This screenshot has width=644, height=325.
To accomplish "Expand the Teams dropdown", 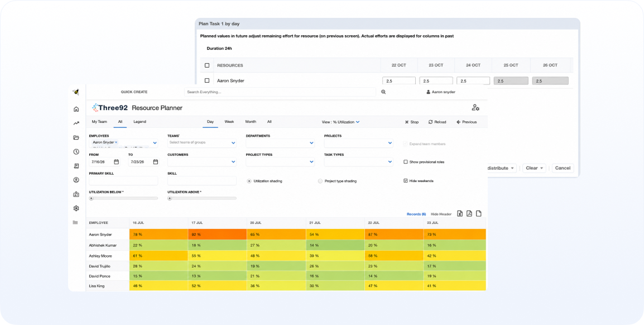I will pos(201,143).
